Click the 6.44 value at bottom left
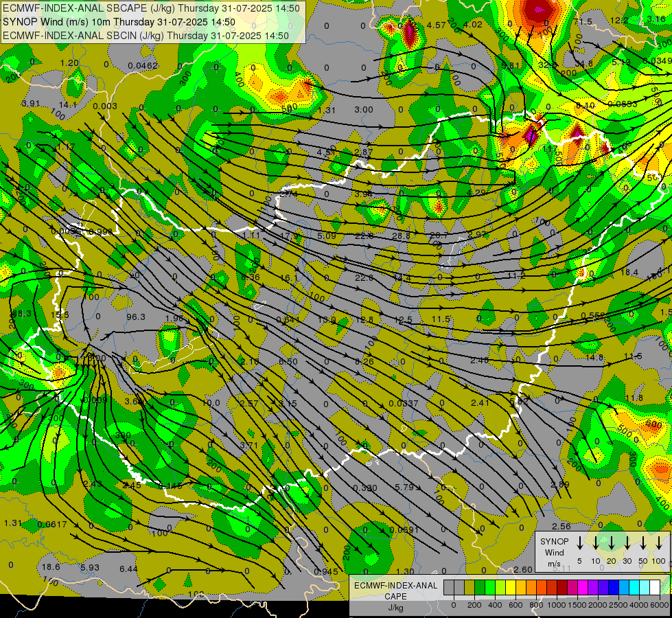This screenshot has height=618, width=672. (128, 569)
